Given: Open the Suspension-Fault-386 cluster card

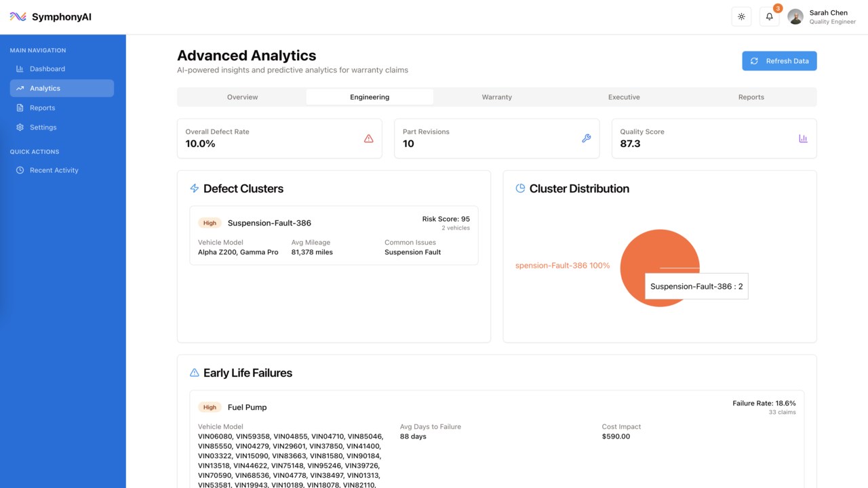Looking at the screenshot, I should coord(334,237).
